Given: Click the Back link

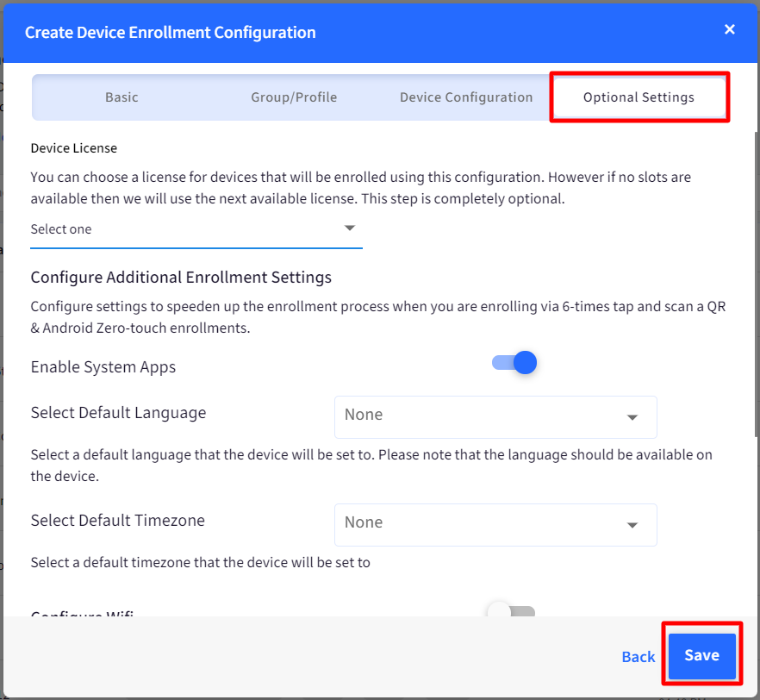Looking at the screenshot, I should (x=638, y=657).
